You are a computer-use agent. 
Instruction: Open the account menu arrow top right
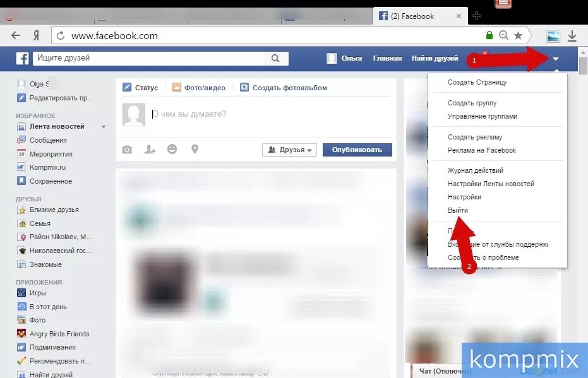coord(555,57)
